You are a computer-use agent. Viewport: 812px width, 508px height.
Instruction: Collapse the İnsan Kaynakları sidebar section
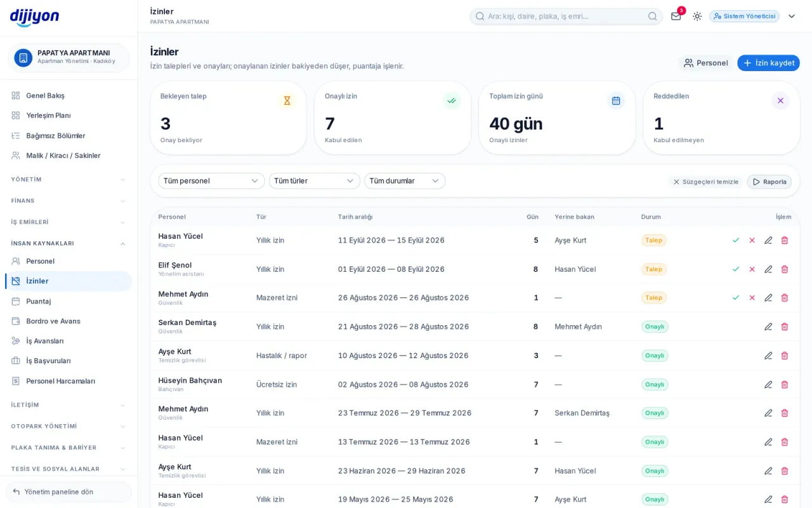(69, 243)
